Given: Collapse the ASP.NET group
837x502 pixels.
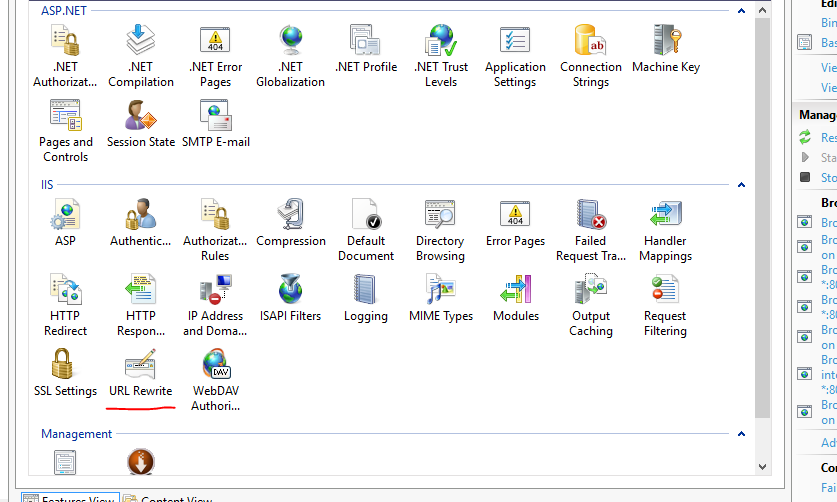Looking at the screenshot, I should coord(741,11).
